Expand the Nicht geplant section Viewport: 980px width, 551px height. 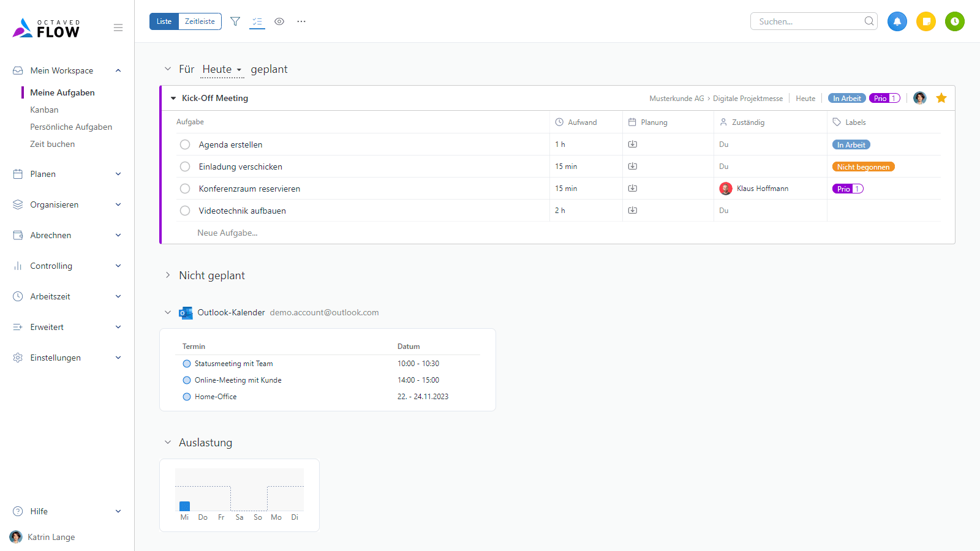click(x=168, y=275)
